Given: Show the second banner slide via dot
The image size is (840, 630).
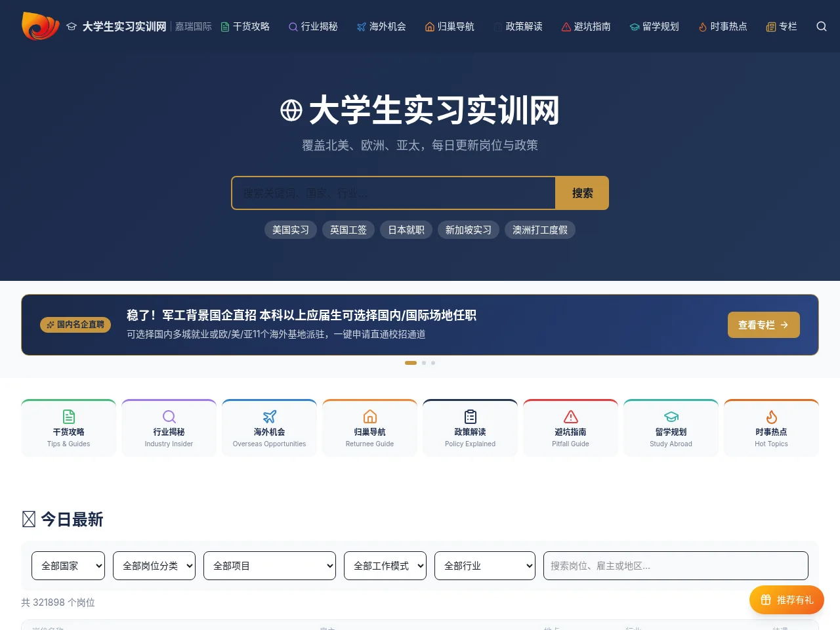Looking at the screenshot, I should click(424, 363).
